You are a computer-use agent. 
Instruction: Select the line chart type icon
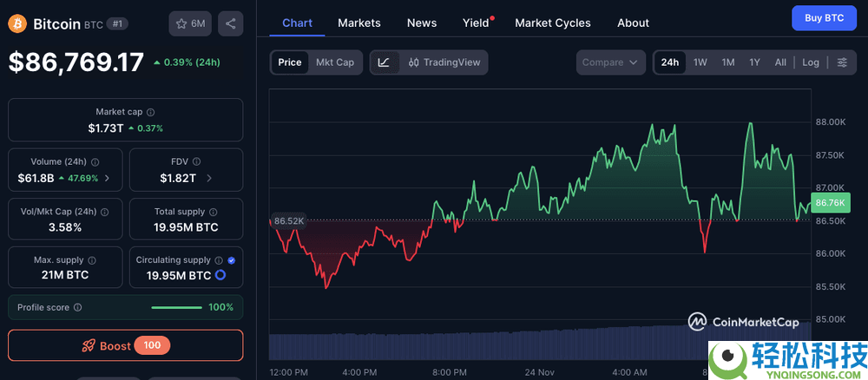384,62
